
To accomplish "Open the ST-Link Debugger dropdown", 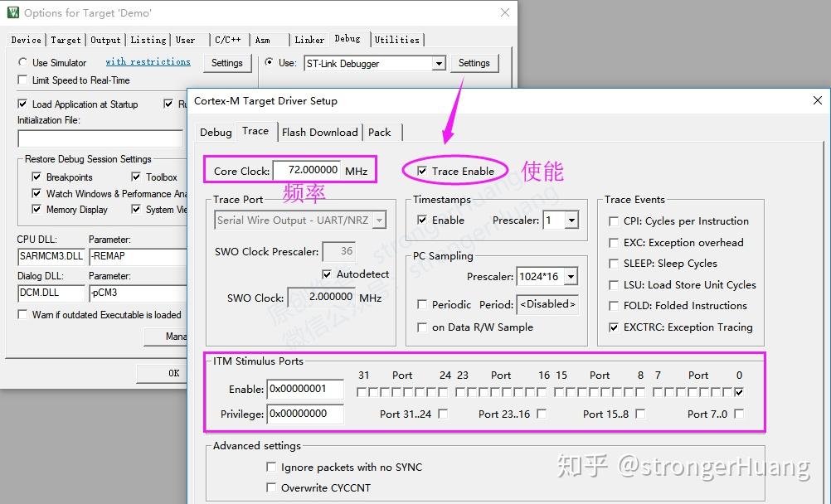I will pyautogui.click(x=440, y=63).
